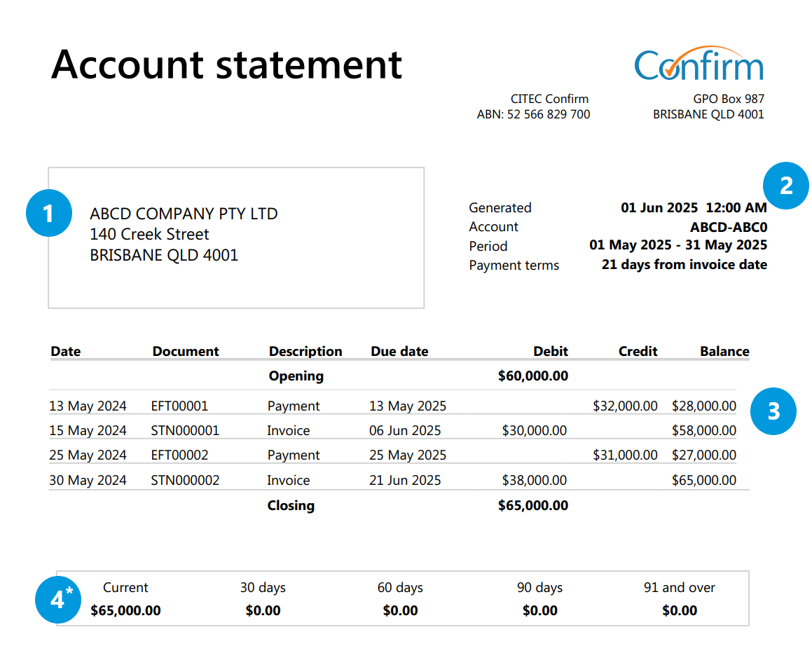This screenshot has height=667, width=812.
Task: Click due date '13 May 2025'
Action: [408, 406]
